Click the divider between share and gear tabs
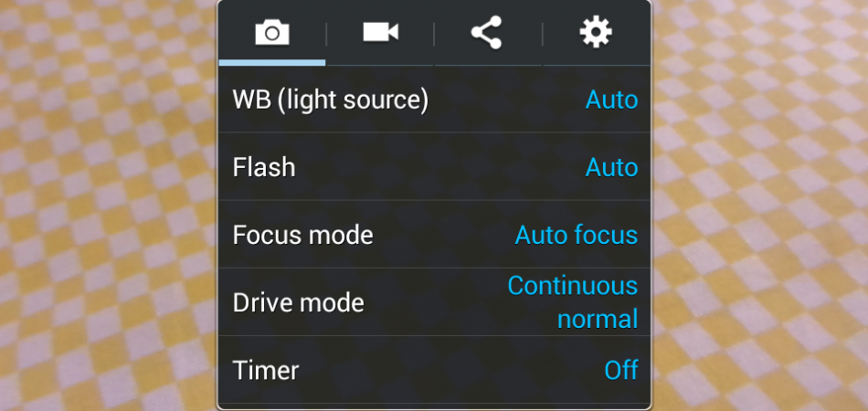This screenshot has height=411, width=868. [x=543, y=34]
